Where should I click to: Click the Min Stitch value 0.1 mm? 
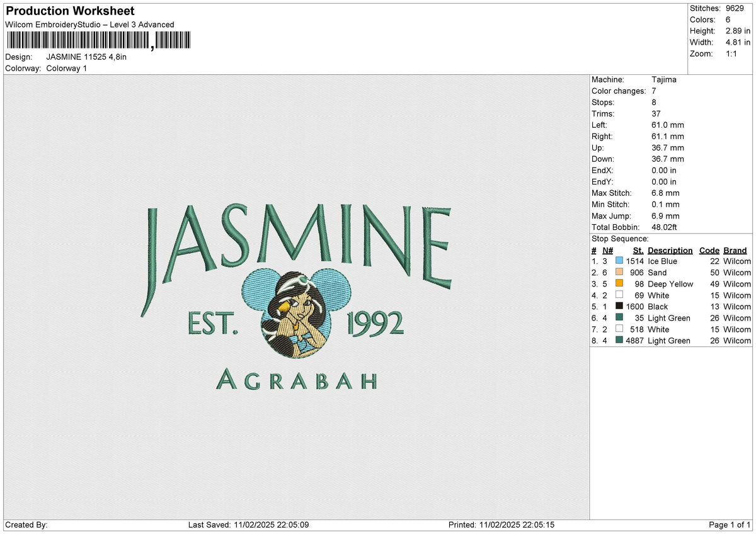click(x=665, y=205)
